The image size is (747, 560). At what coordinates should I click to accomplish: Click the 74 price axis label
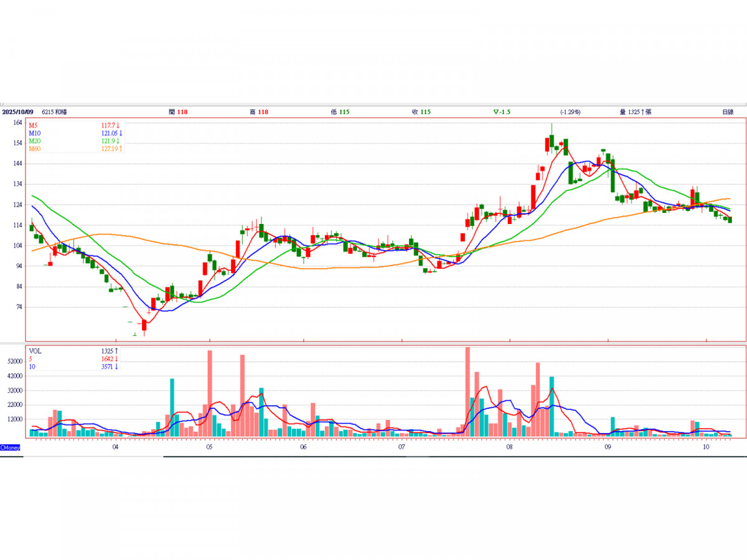19,307
